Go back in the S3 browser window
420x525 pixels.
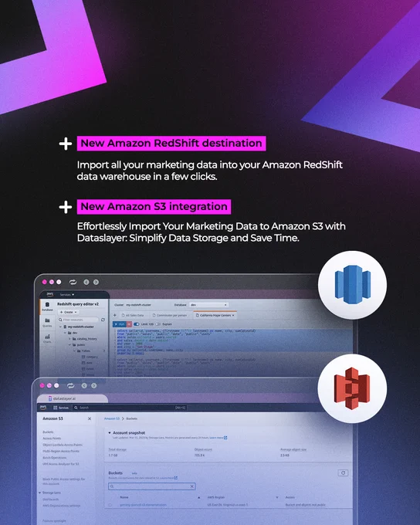pyautogui.click(x=84, y=386)
